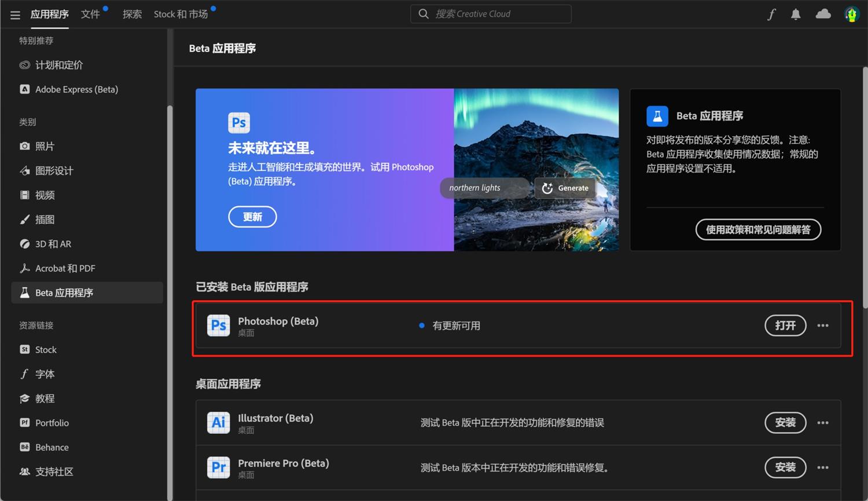
Task: Switch to the 文件 tab
Action: (x=90, y=14)
